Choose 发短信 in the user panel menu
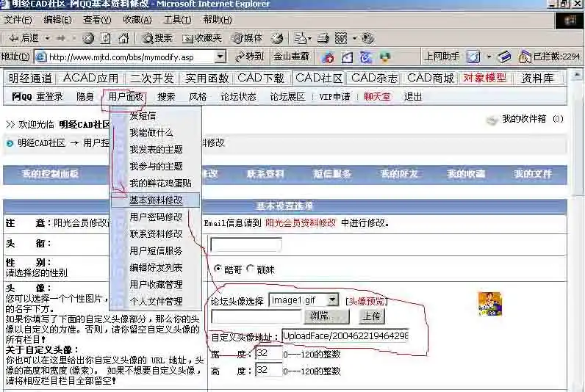The height and width of the screenshot is (392, 585). (143, 116)
